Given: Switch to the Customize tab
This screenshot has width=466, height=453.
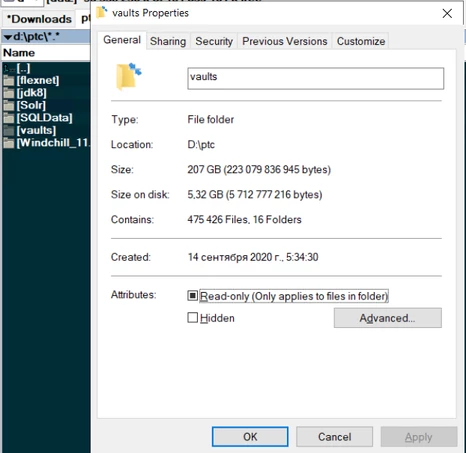Looking at the screenshot, I should (361, 41).
